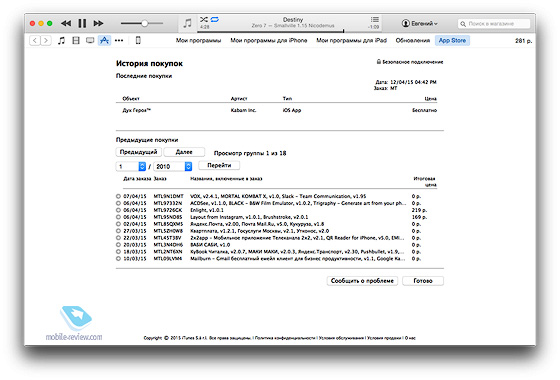Viewport: 560px width, 380px height.
Task: Select the 22/03/15 order radio button
Action: tap(118, 238)
